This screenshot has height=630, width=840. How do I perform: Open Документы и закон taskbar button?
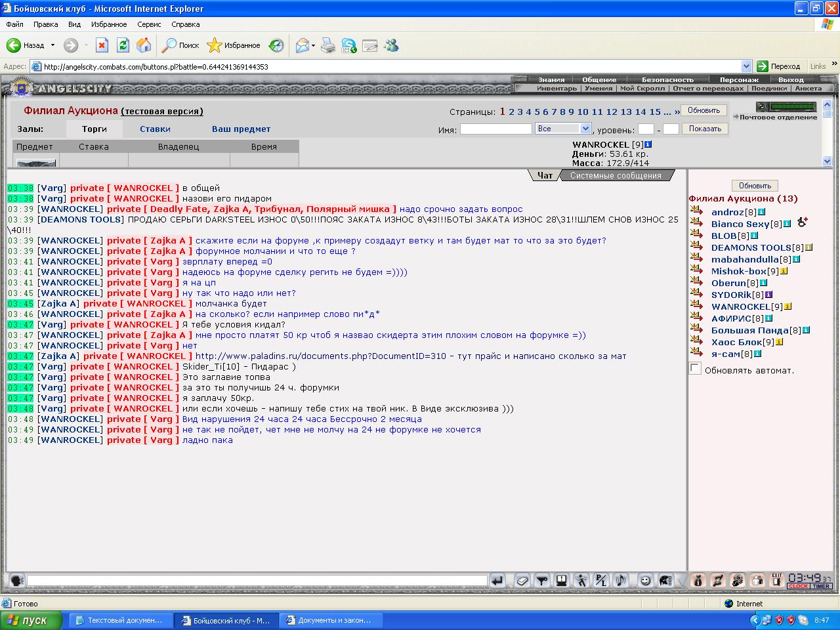pos(331,620)
